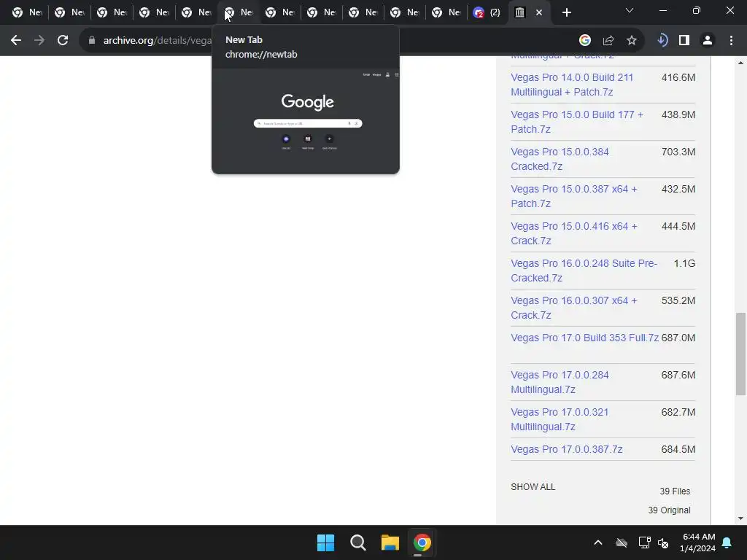Open the muted volume tray icon

click(x=662, y=542)
